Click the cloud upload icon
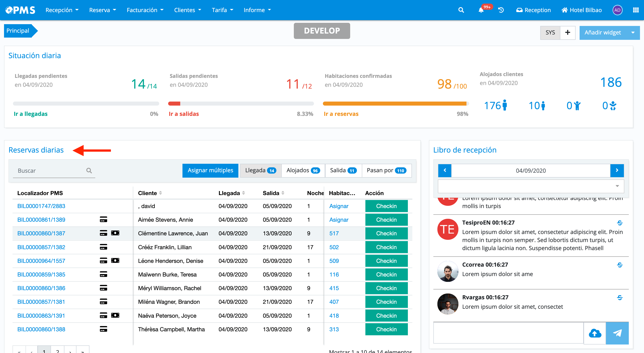Screen dimensions: 644x353 (x=595, y=333)
